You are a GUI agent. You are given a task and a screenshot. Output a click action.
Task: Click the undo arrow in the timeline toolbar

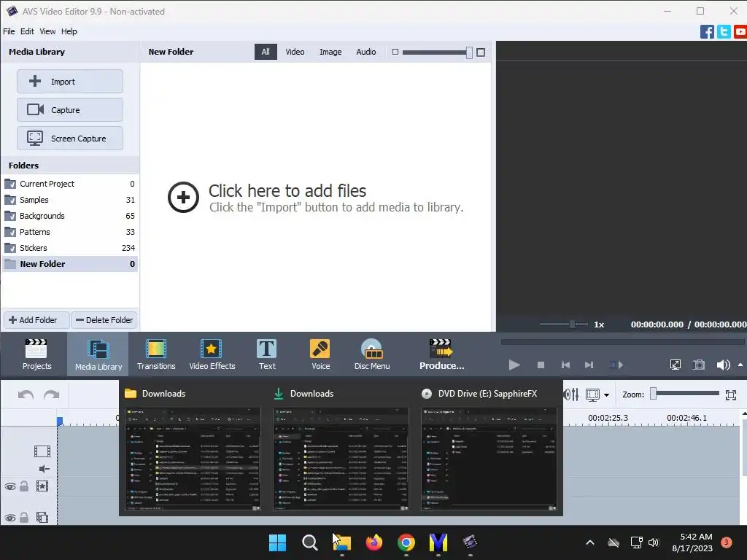point(26,394)
